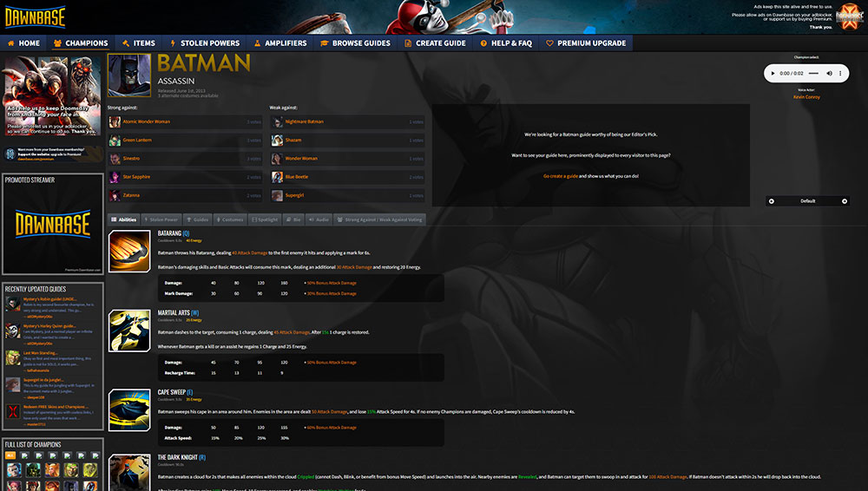Image resolution: width=868 pixels, height=491 pixels.
Task: Click Shazam's portrait in Weak against list
Action: (277, 140)
